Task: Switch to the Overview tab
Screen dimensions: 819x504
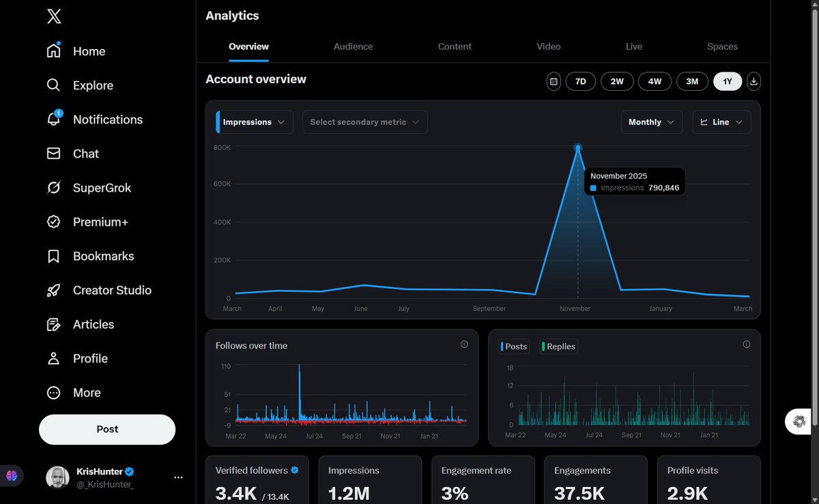Action: [x=248, y=46]
